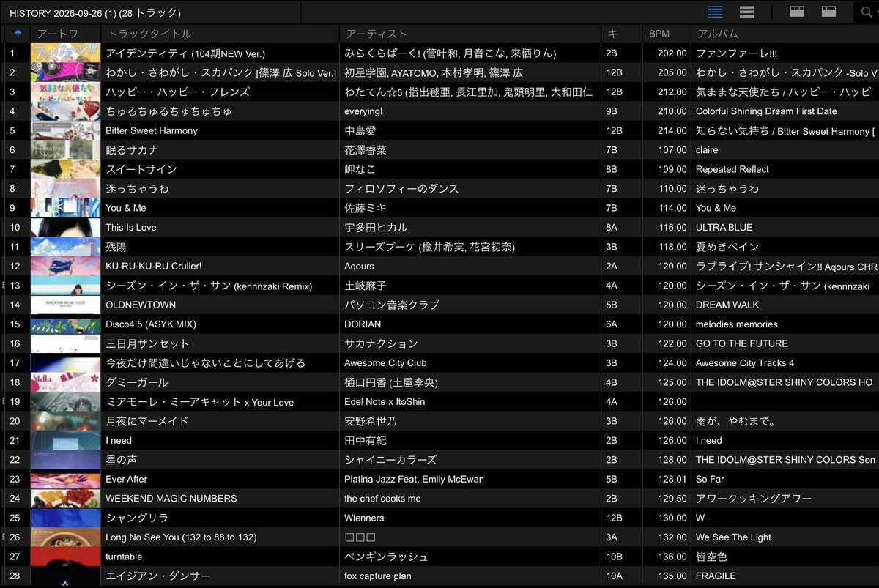
Task: Open the three-pane window layout icon
Action: point(797,12)
